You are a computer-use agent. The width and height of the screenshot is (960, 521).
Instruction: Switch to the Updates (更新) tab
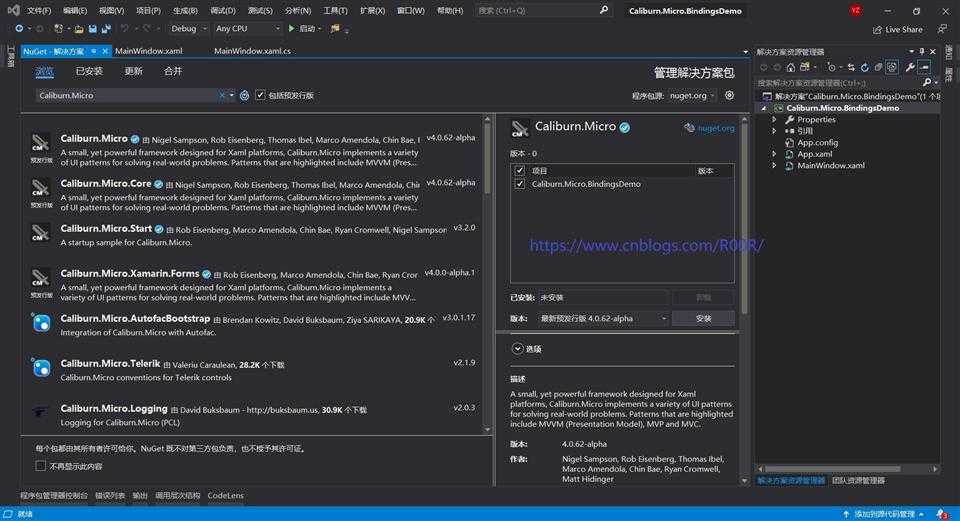(x=133, y=72)
